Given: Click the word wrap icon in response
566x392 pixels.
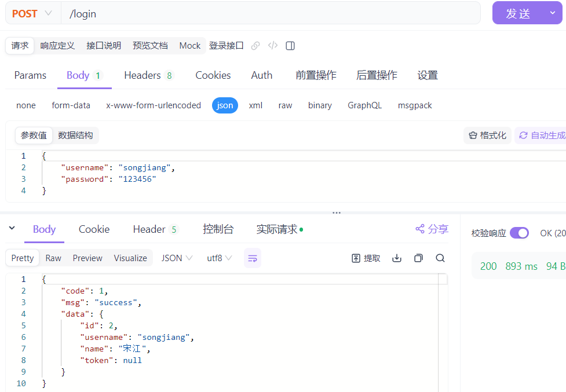Looking at the screenshot, I should pyautogui.click(x=253, y=258).
